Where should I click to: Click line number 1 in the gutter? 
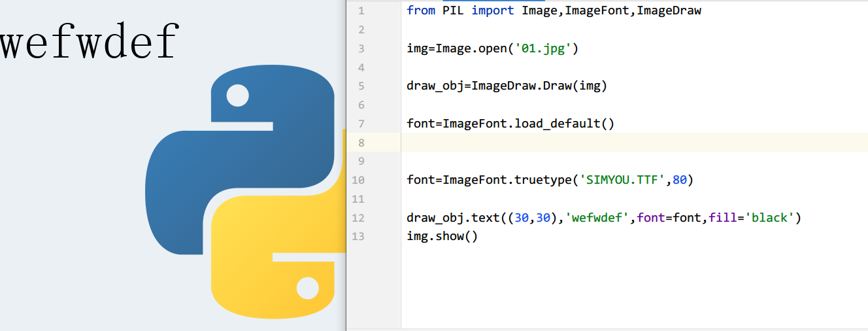[361, 10]
